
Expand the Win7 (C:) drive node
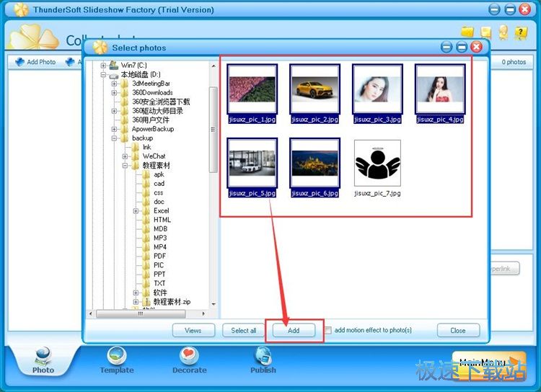(x=103, y=65)
